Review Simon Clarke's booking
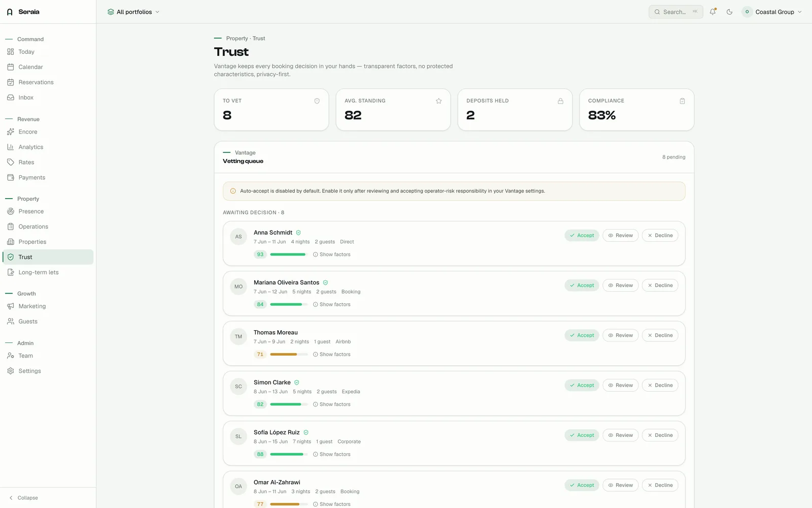 click(x=621, y=386)
